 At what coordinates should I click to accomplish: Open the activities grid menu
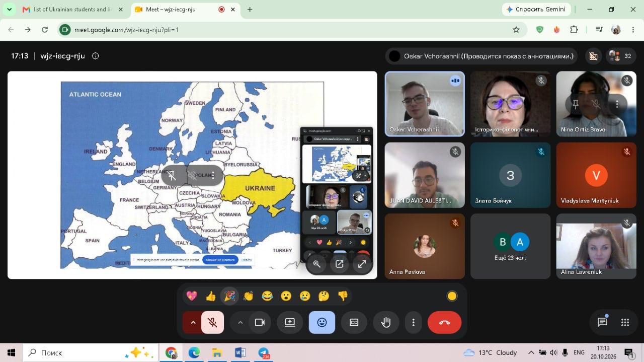coord(625,323)
